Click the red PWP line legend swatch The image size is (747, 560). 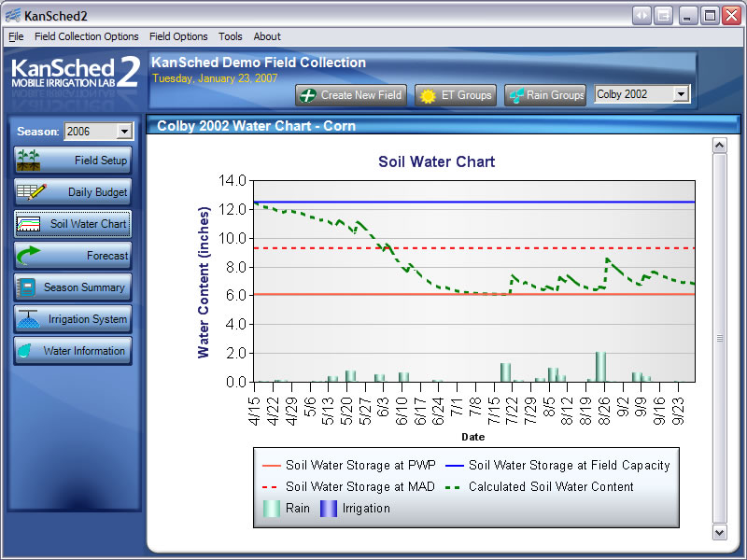coord(271,465)
